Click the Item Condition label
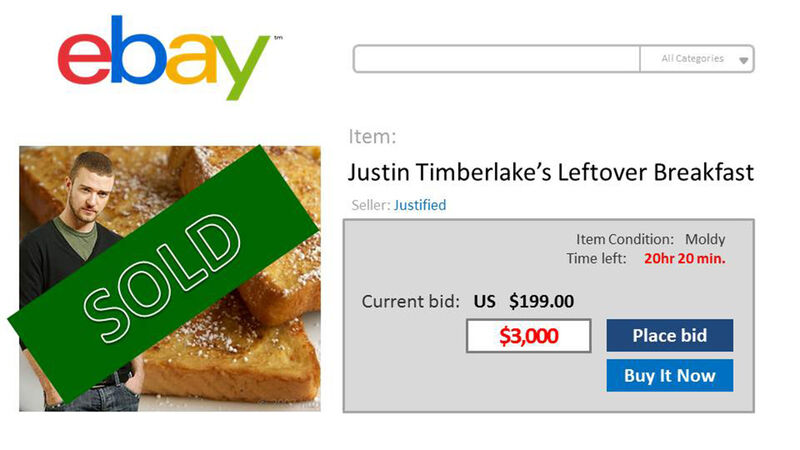Screen dimensions: 800x450 (625, 240)
